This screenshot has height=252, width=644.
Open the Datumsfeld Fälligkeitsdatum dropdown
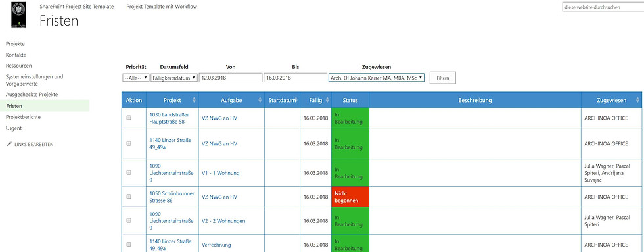[174, 78]
